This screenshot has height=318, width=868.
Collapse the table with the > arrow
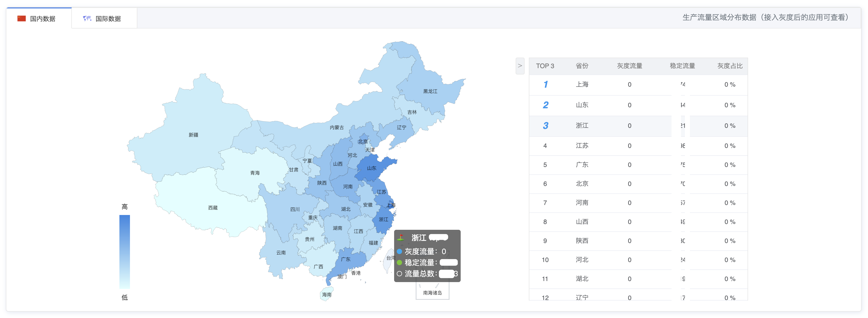pyautogui.click(x=520, y=66)
